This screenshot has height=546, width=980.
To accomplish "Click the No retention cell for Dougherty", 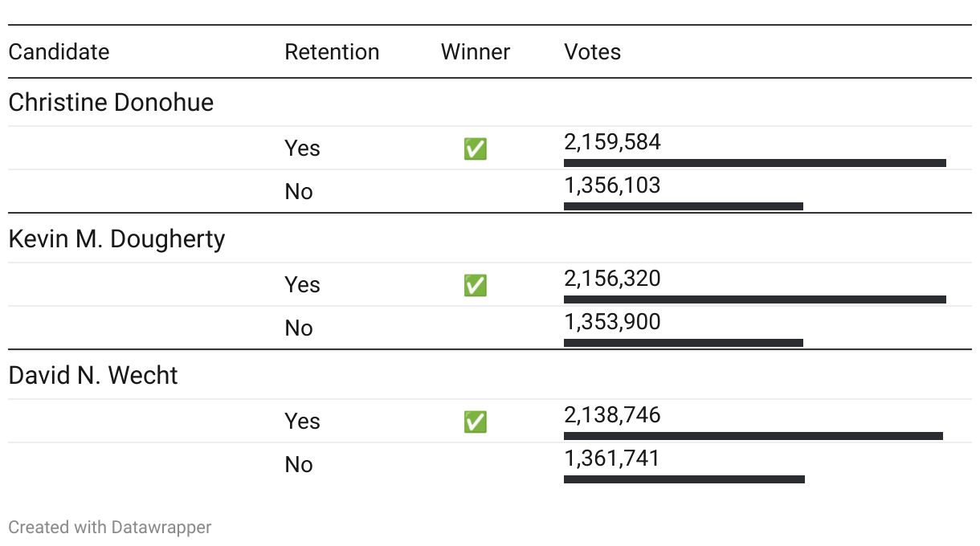I will [x=299, y=328].
